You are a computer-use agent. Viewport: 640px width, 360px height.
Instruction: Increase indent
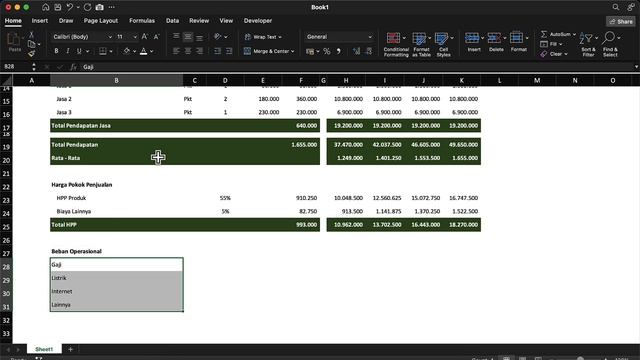(229, 51)
